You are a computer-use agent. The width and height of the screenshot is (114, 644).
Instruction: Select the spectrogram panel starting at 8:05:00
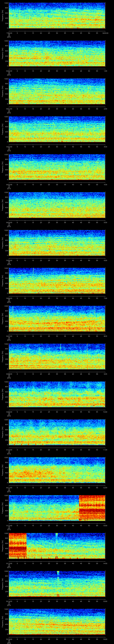tap(57, 243)
